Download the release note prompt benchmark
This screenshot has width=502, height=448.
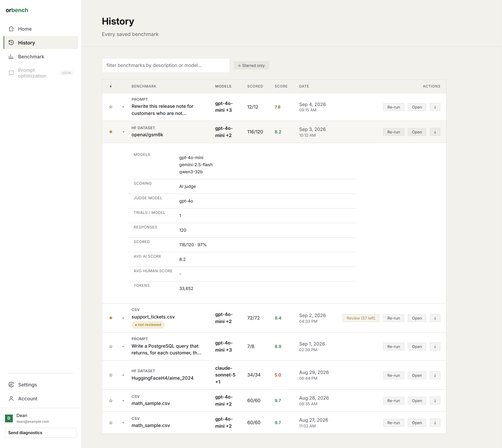click(435, 107)
